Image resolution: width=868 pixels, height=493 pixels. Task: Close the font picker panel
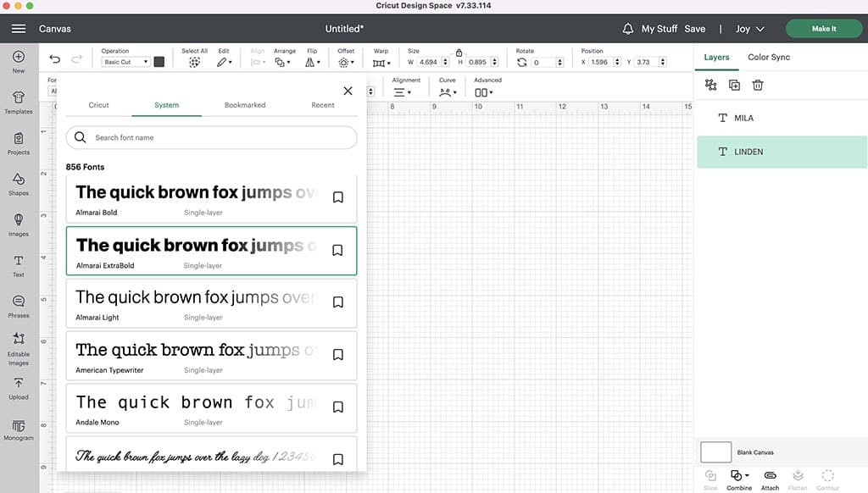point(348,91)
